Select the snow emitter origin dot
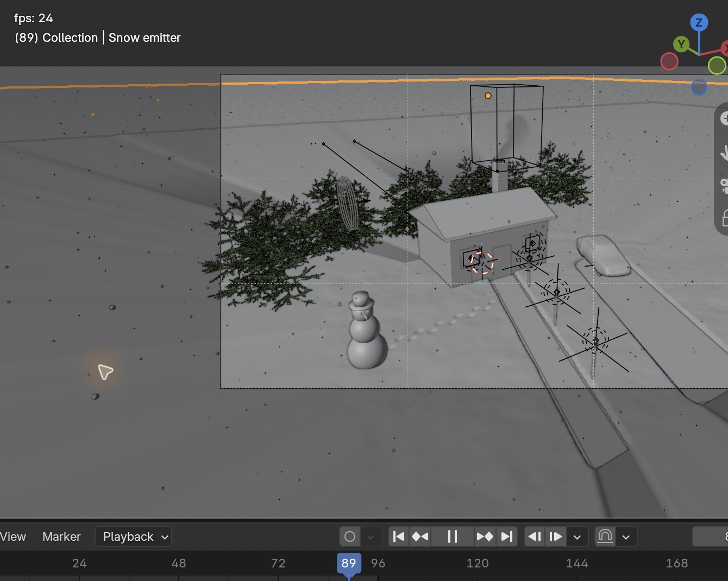Image resolution: width=728 pixels, height=581 pixels. pos(488,96)
